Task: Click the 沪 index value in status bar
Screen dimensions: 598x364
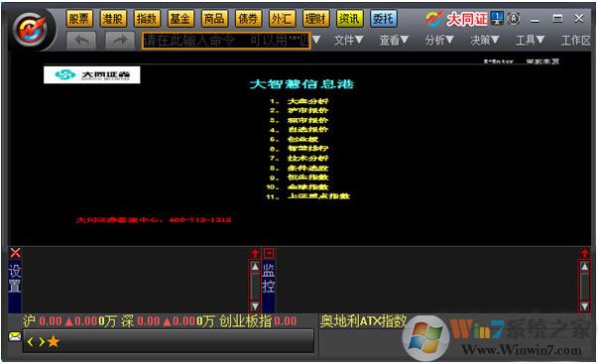Action: [50, 321]
